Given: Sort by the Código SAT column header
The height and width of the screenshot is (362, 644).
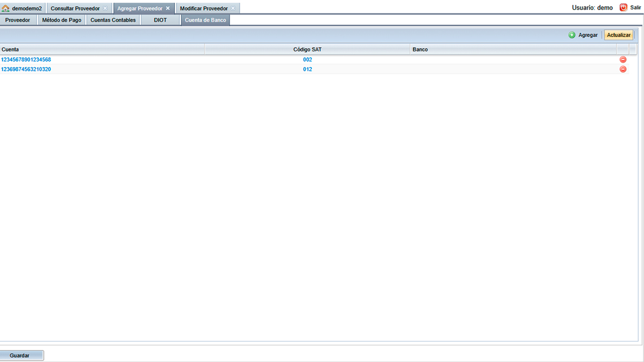Looking at the screenshot, I should [307, 49].
